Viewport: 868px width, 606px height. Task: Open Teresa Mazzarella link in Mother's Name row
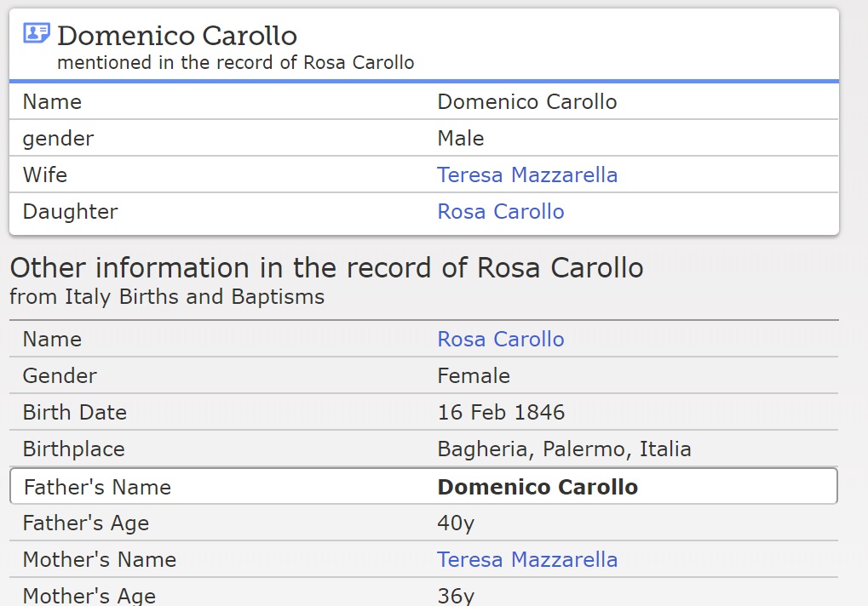526,560
